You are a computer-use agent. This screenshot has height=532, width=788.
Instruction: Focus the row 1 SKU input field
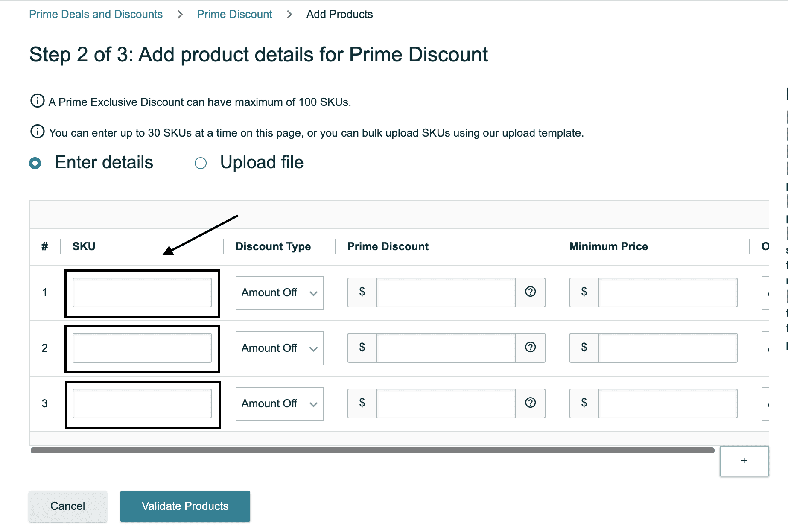click(142, 292)
